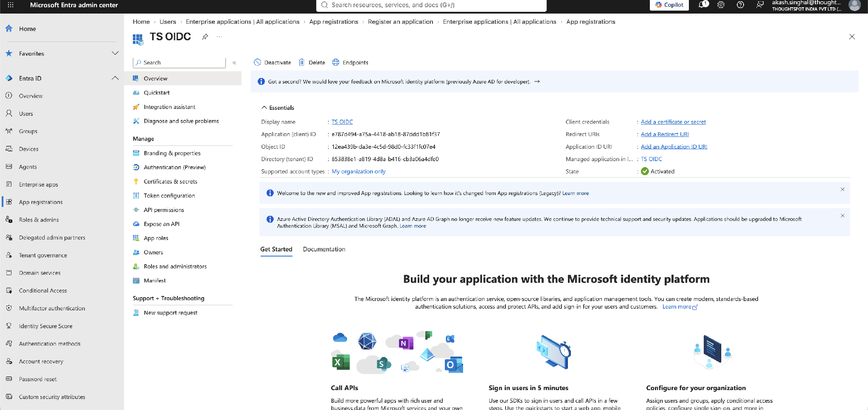
Task: Open Integration assistant
Action: tap(169, 107)
